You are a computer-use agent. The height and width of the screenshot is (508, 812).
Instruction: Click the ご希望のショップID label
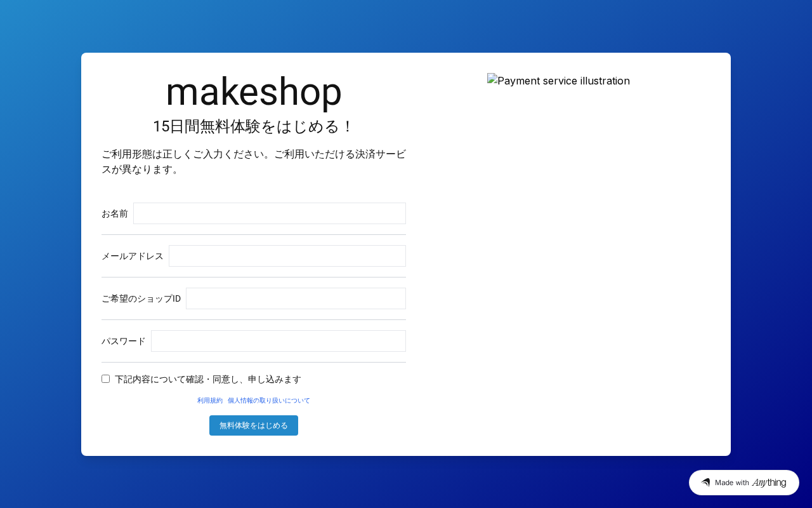coord(141,298)
